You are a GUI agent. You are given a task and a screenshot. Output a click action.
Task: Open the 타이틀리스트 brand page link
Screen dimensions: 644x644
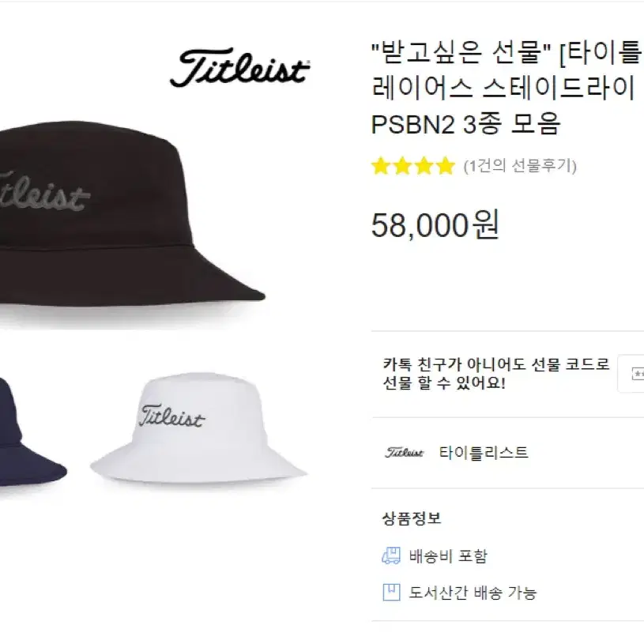484,453
